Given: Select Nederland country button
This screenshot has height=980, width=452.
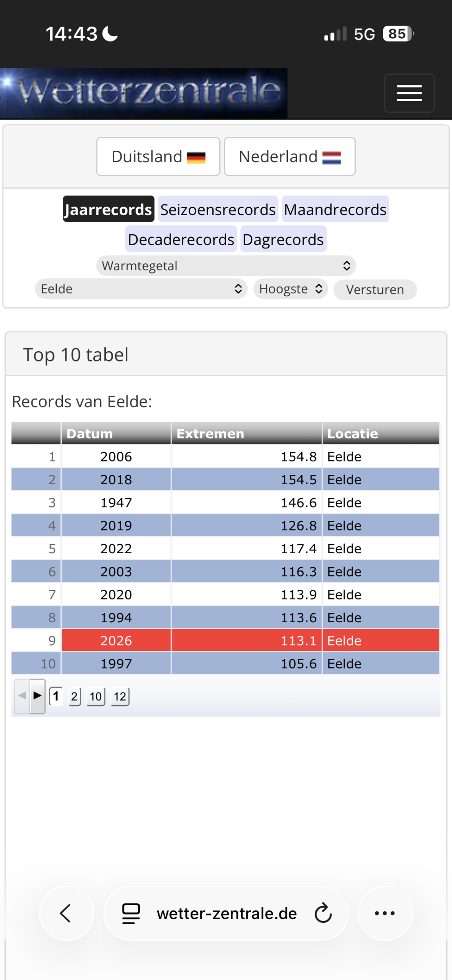Looking at the screenshot, I should (290, 156).
